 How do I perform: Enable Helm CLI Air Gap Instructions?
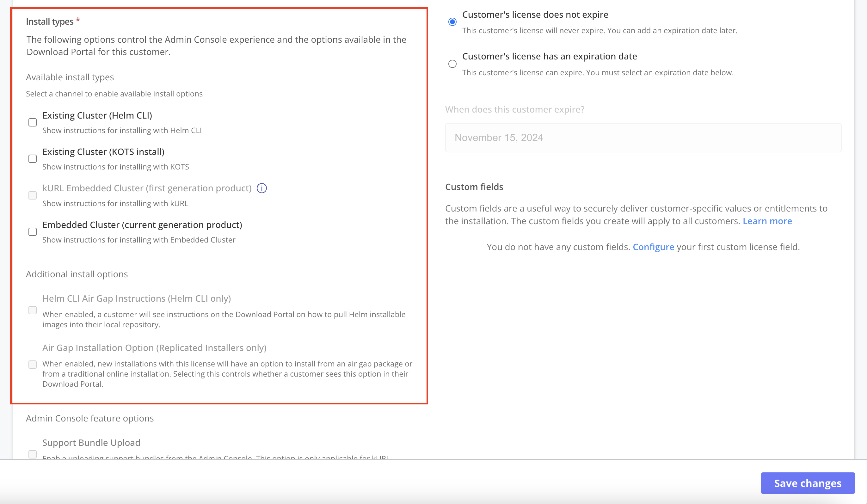(32, 310)
